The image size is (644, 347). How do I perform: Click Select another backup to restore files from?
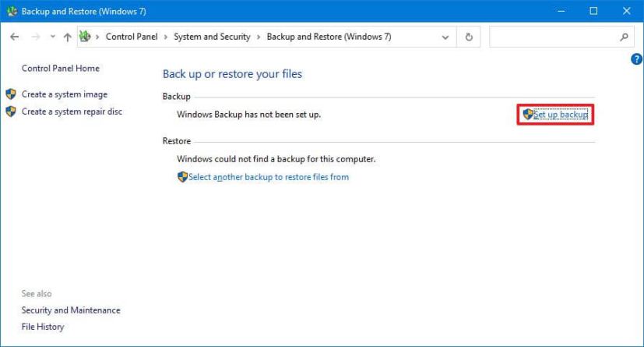tap(268, 177)
